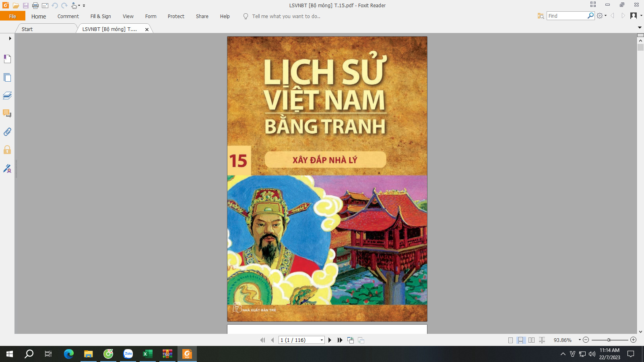Open Windows Start menu
Viewport: 644px width, 362px height.
pos(10,354)
